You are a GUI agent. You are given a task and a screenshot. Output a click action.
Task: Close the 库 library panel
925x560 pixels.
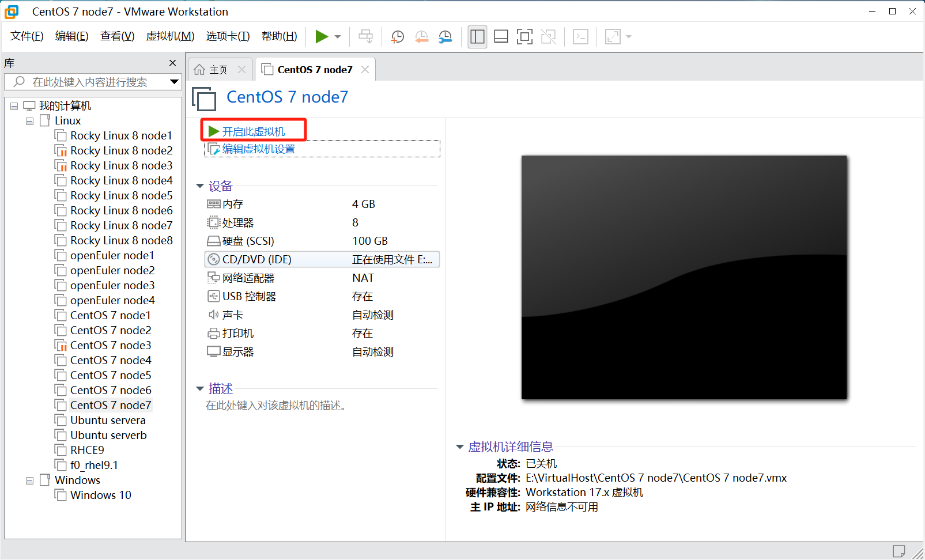pyautogui.click(x=172, y=63)
